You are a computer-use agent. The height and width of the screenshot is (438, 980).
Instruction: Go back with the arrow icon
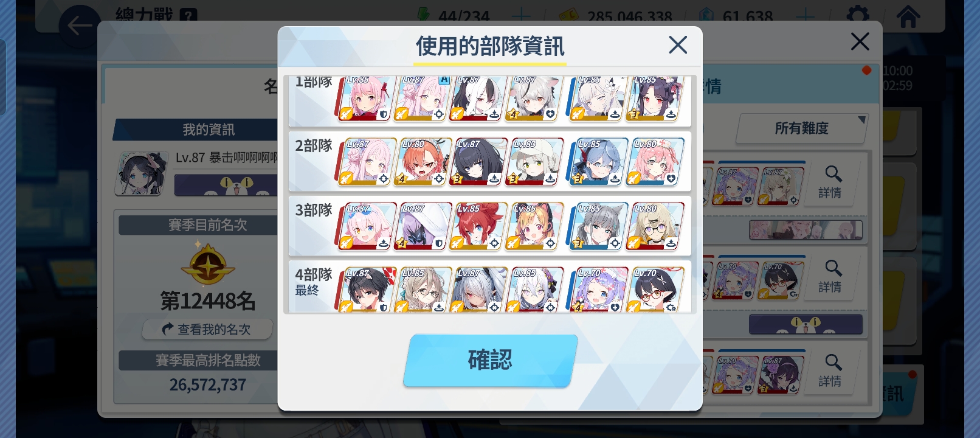(x=80, y=26)
